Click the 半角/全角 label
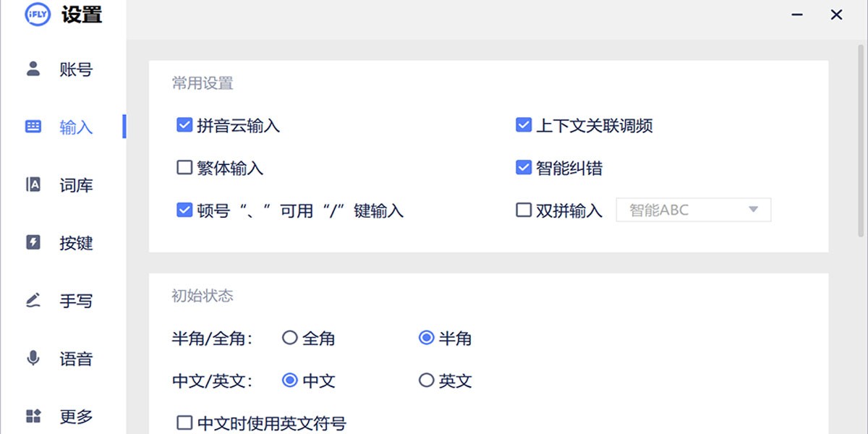Screen dimensions: 868x434 212,339
